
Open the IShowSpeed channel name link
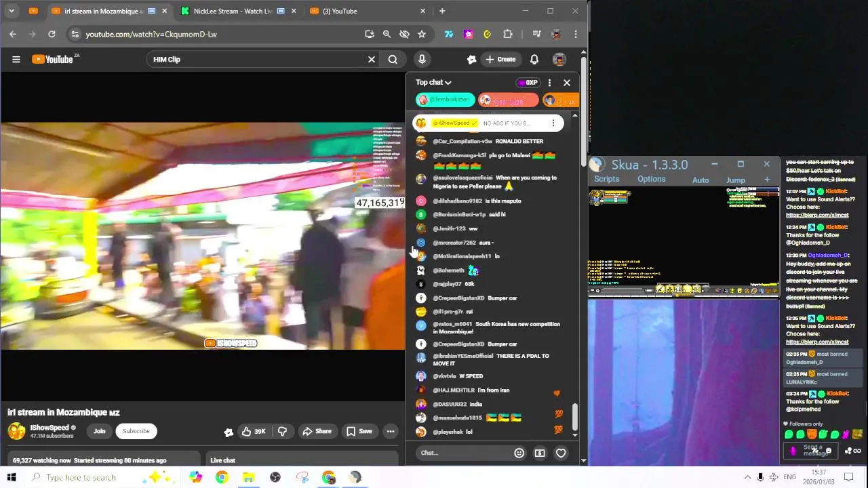[x=50, y=428]
